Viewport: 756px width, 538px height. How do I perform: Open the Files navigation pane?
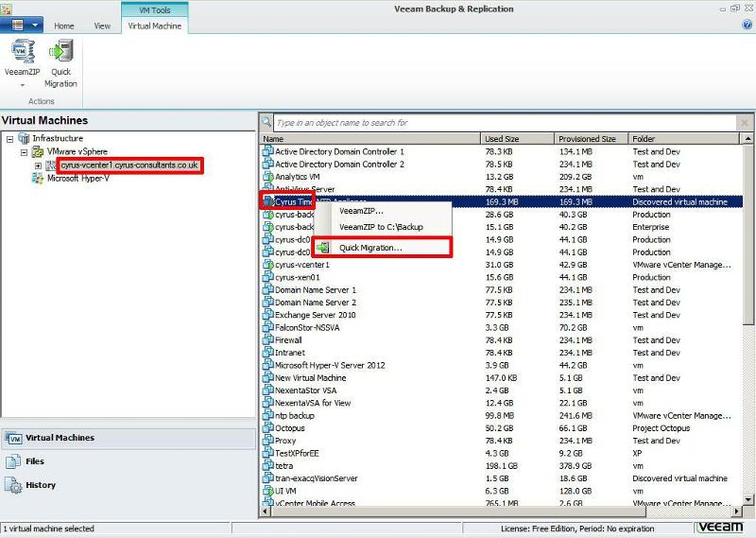click(x=129, y=461)
